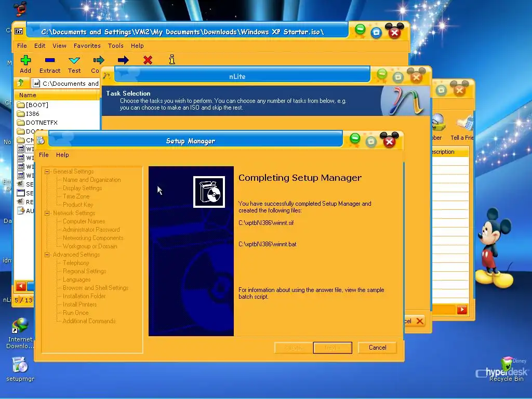Screen dimensions: 532x399
Task: Open View menu in 7-Zip
Action: 59,46
